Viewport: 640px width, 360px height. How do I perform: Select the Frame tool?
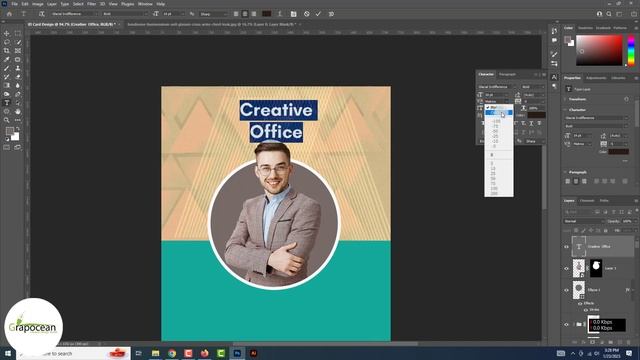point(18,51)
